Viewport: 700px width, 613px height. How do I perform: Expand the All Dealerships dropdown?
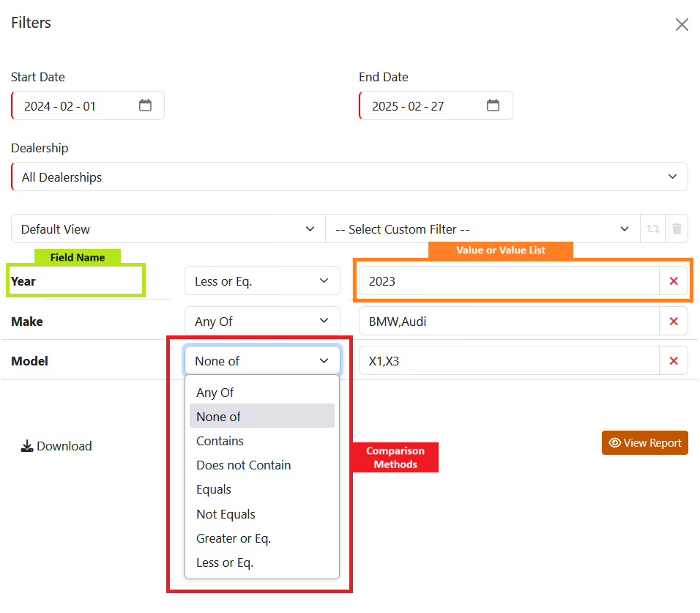(349, 177)
